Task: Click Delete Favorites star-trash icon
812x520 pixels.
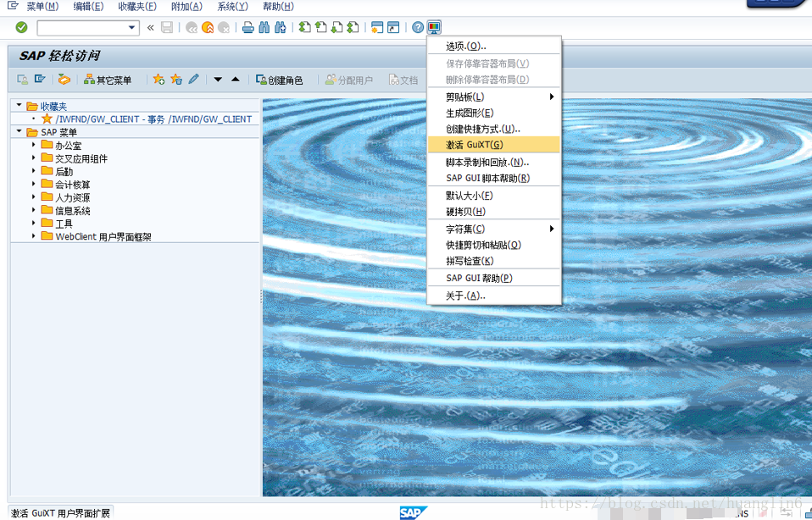Action: point(176,80)
